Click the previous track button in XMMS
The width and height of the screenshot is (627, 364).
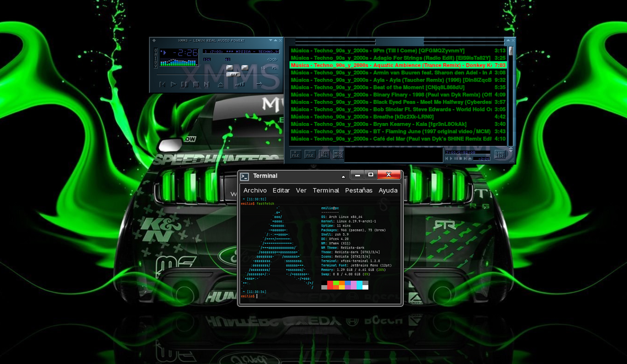(x=162, y=84)
